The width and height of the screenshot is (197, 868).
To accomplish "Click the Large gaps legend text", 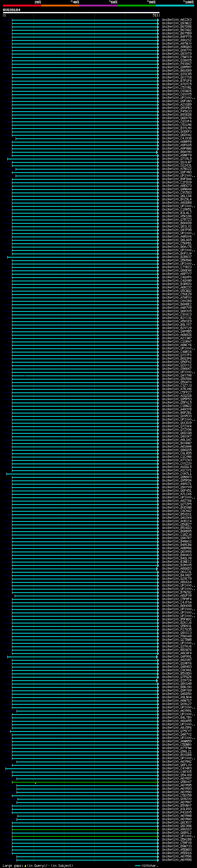I will [38, 865].
